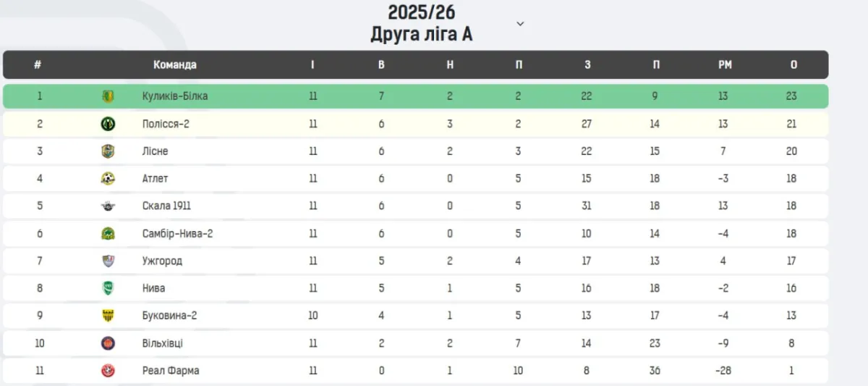Screen dimensions: 868x386
Task: Click the Скала 1911 club crest
Action: click(108, 206)
